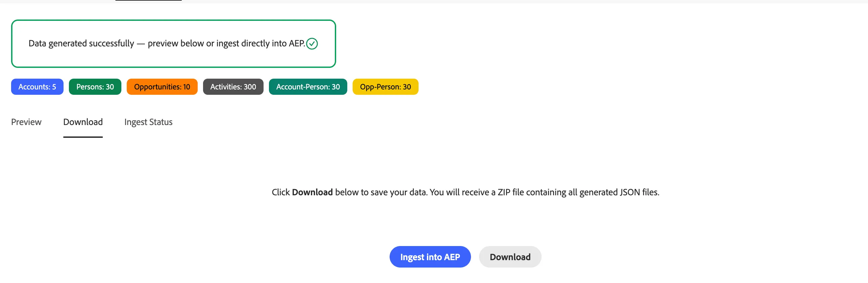868x283 pixels.
Task: Click the underline beneath the Download tab
Action: [83, 137]
